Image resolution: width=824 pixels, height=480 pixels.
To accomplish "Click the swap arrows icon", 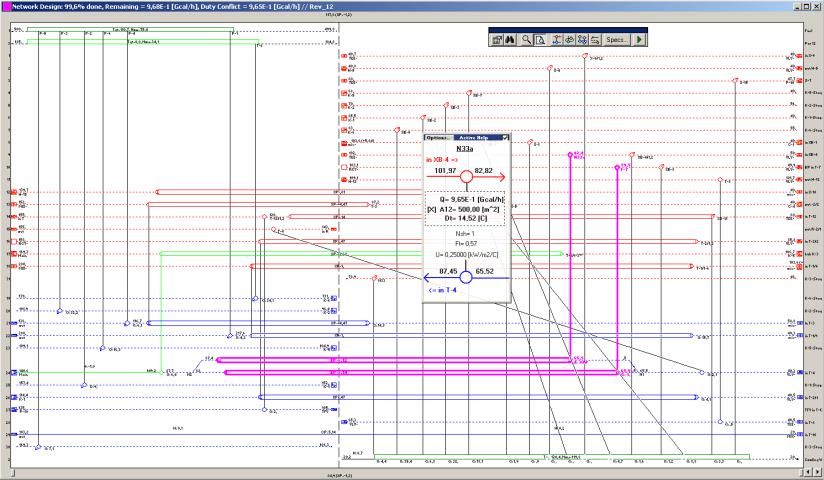I will [x=595, y=39].
